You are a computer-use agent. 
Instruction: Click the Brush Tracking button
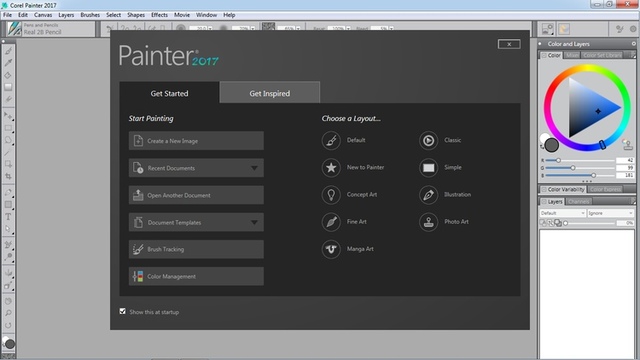[196, 249]
